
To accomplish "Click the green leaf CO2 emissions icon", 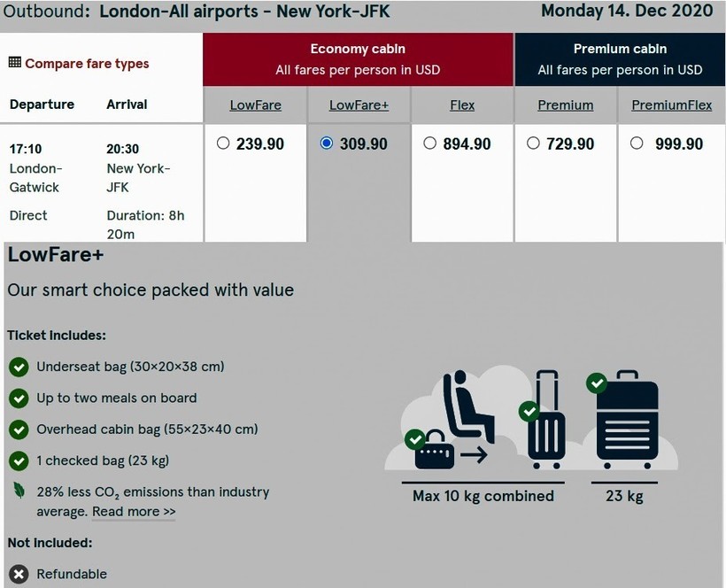I will point(18,491).
